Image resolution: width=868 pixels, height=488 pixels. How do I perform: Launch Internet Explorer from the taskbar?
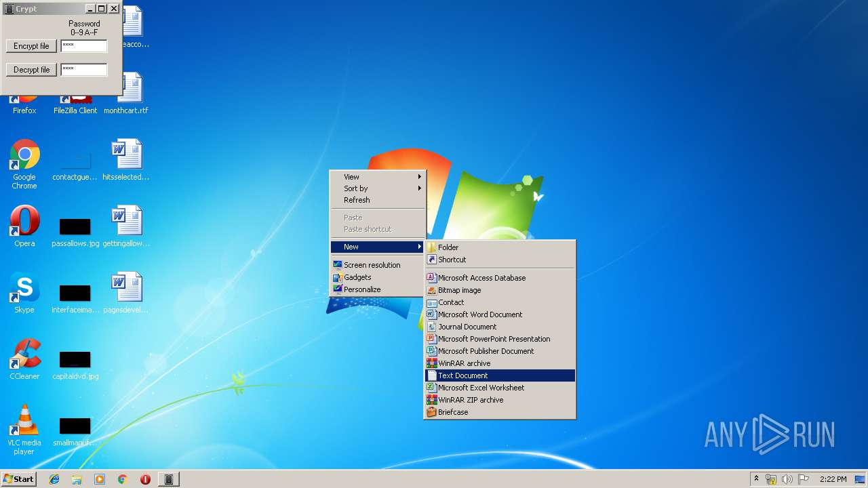[x=54, y=479]
